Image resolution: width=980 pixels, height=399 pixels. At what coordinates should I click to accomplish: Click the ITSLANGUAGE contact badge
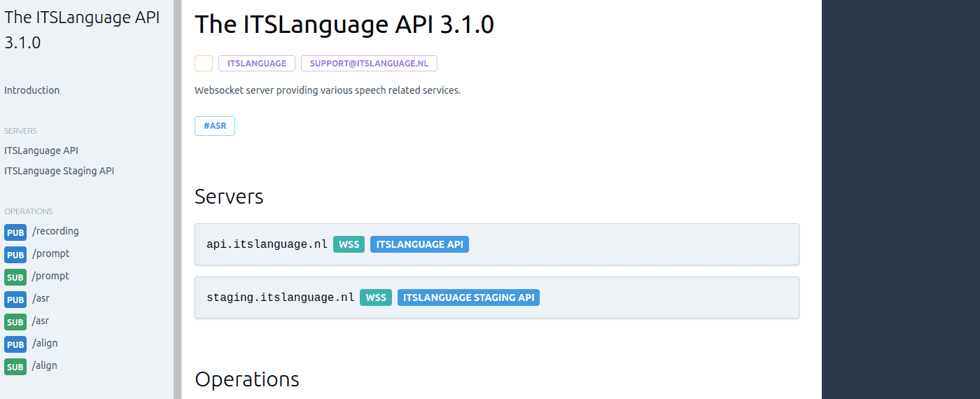click(x=257, y=64)
